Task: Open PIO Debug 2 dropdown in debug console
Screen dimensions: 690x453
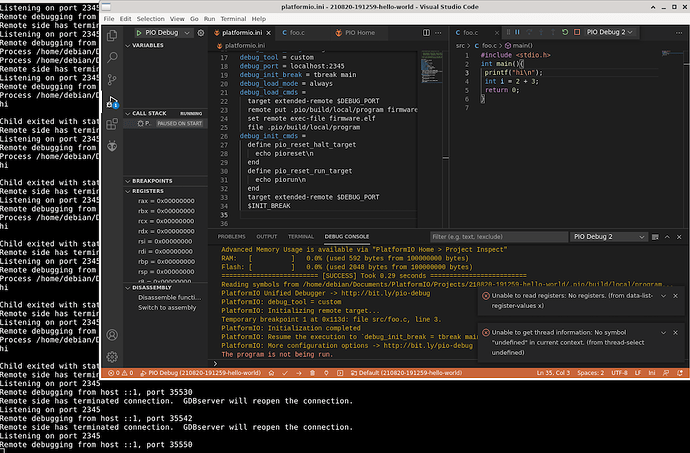Action: coord(609,237)
